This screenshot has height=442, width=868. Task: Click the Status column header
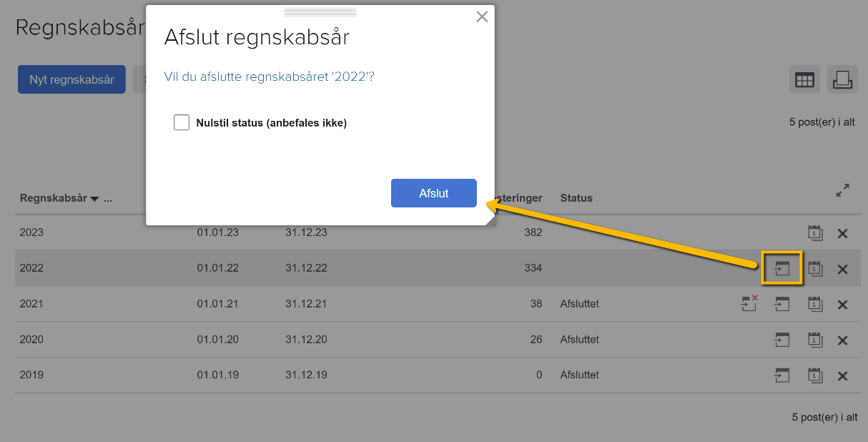(576, 198)
